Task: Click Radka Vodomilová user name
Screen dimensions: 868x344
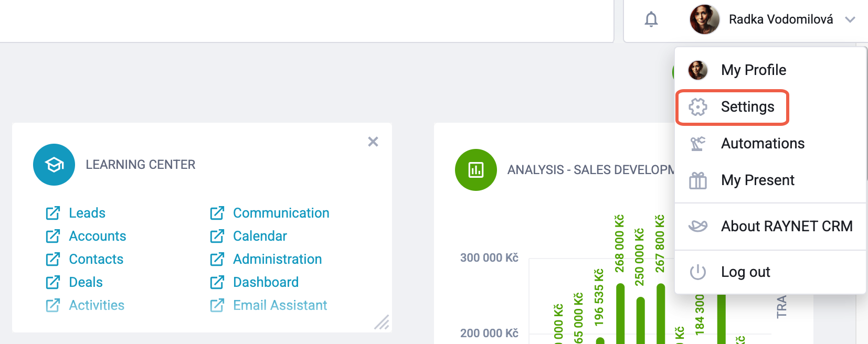Action: (781, 19)
